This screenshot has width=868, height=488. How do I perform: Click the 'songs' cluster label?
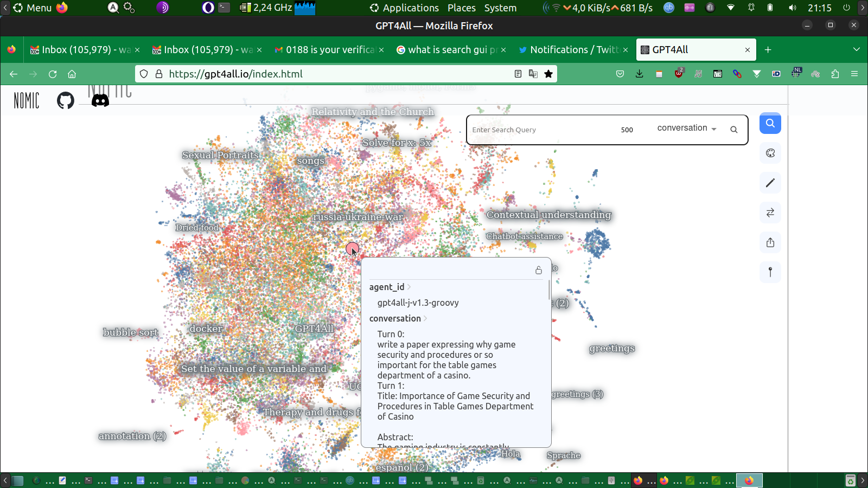tap(311, 161)
